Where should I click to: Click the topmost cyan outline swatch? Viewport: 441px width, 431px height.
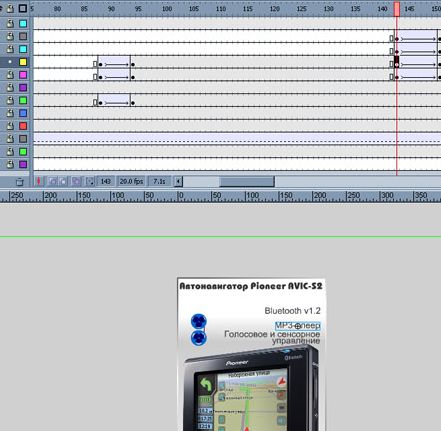[23, 24]
